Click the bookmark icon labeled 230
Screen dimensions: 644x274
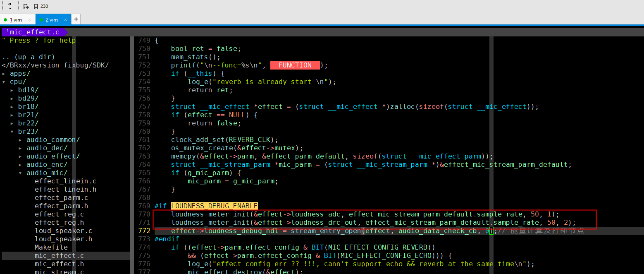41,6
